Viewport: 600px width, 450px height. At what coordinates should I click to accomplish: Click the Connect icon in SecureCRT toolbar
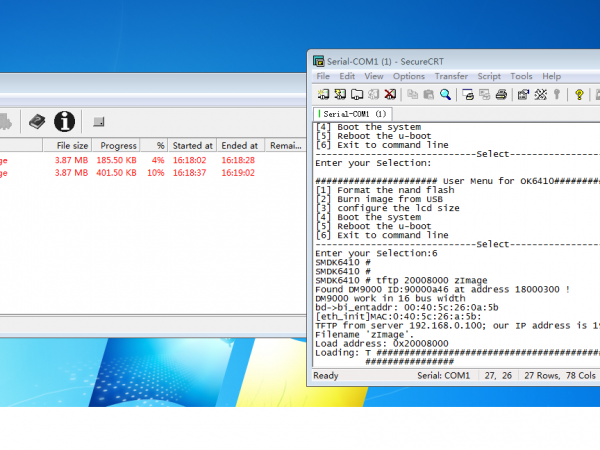point(322,95)
